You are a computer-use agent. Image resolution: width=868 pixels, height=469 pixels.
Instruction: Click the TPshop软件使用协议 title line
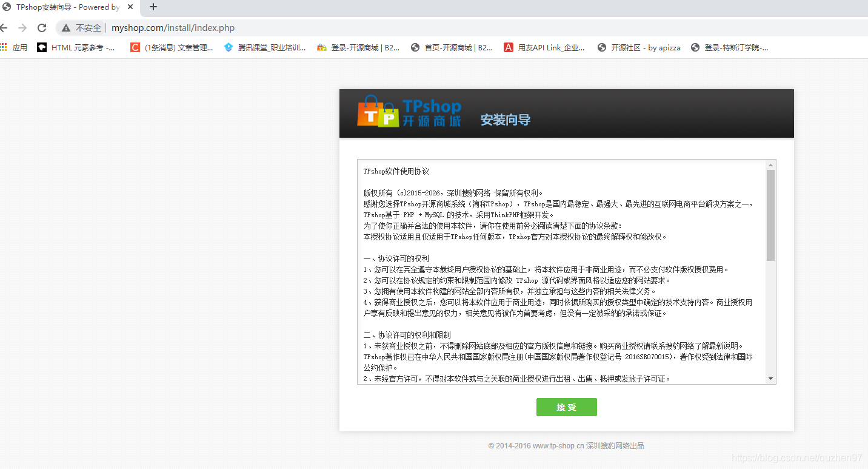(396, 171)
